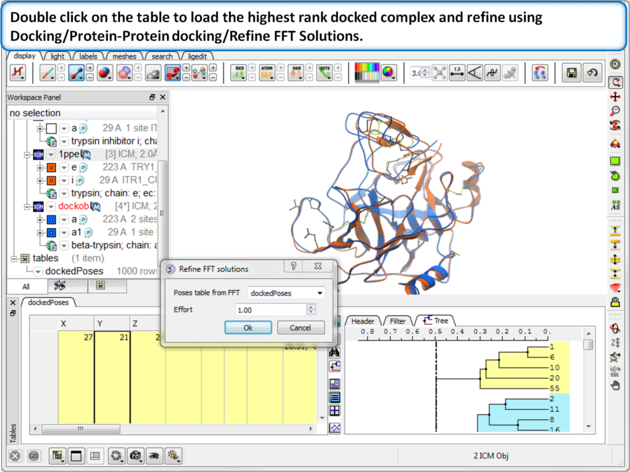Select the hand tool in the right sidebar

point(615,385)
